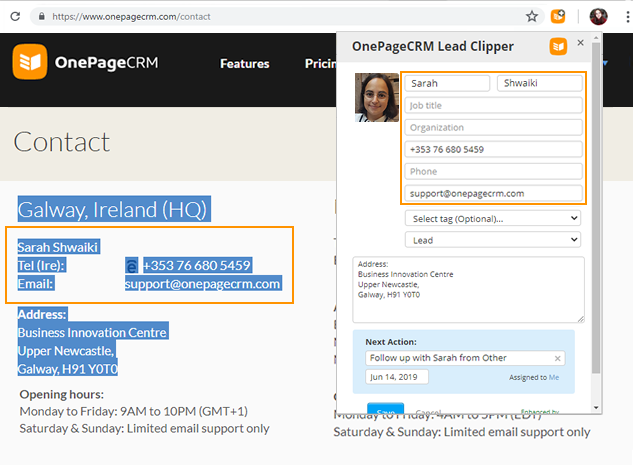Click the Organization field

pos(493,128)
